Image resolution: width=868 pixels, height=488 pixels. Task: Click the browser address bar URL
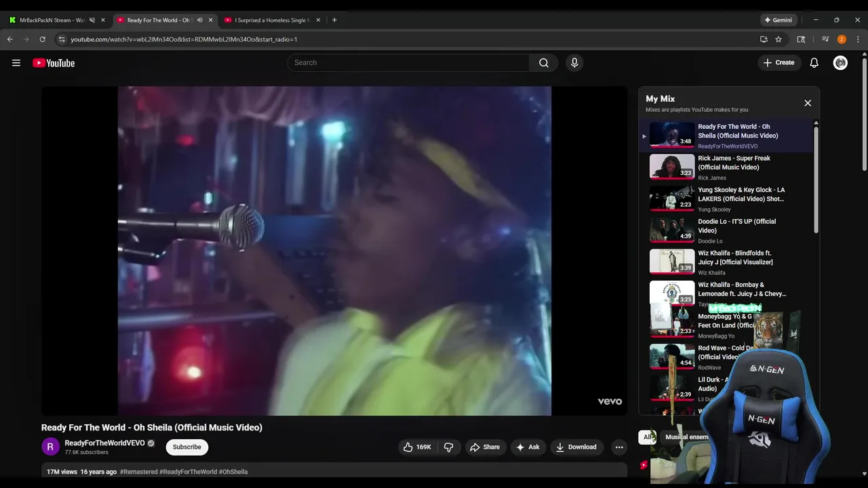click(184, 39)
